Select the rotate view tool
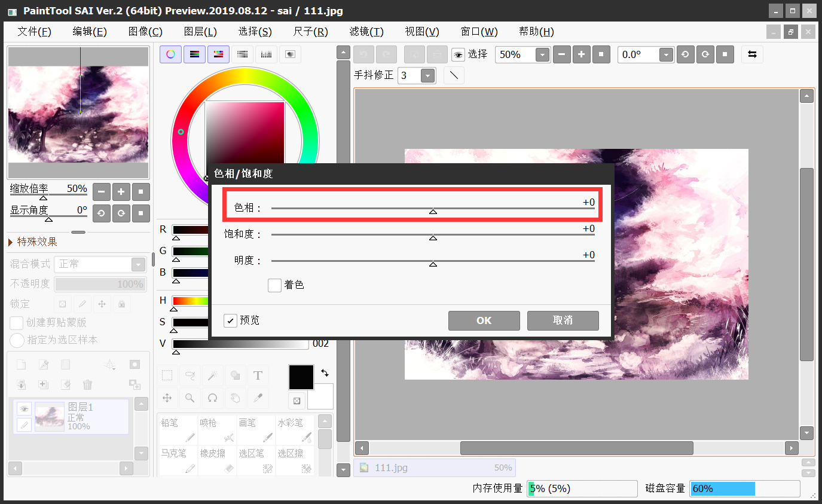Screen dimensions: 822x504 point(213,398)
